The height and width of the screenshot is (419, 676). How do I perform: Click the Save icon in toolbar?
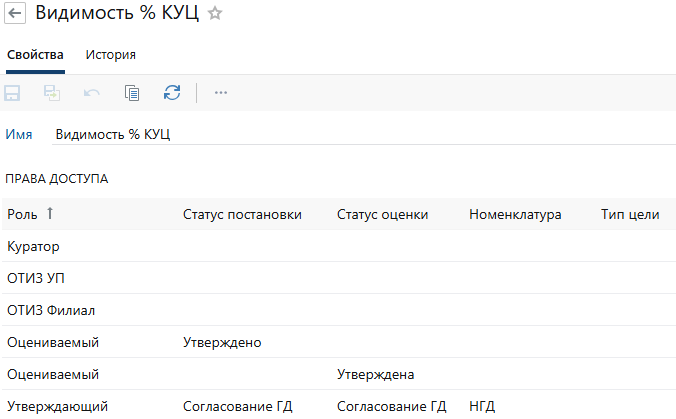pos(14,93)
